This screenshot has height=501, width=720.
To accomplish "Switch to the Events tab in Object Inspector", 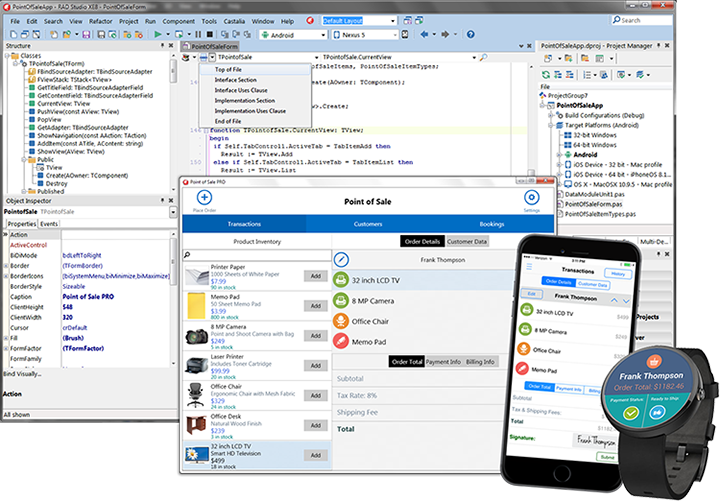I will 49,224.
